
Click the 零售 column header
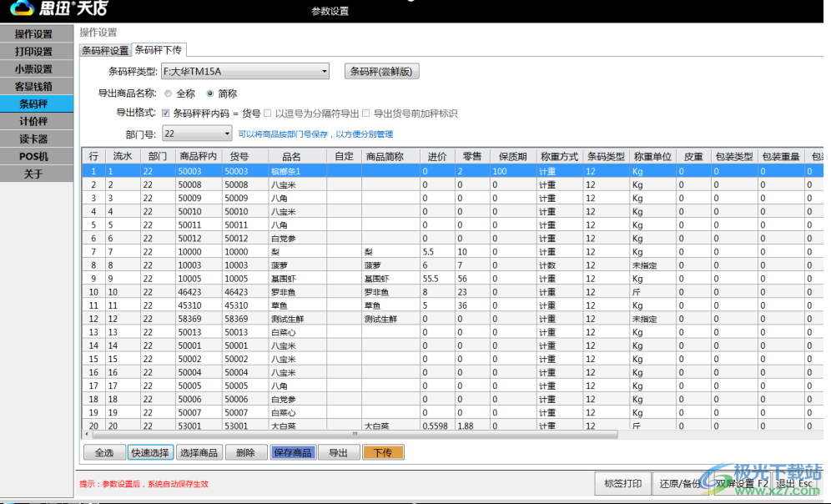(471, 156)
